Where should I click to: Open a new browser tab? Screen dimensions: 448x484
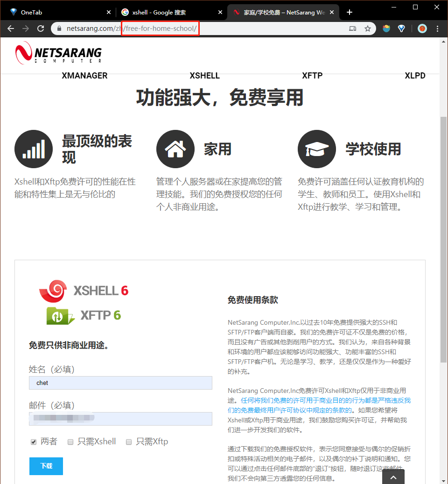tap(350, 12)
